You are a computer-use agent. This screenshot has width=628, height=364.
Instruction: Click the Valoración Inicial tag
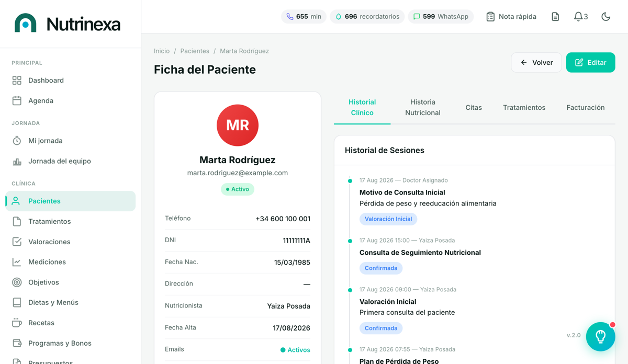[x=388, y=219]
